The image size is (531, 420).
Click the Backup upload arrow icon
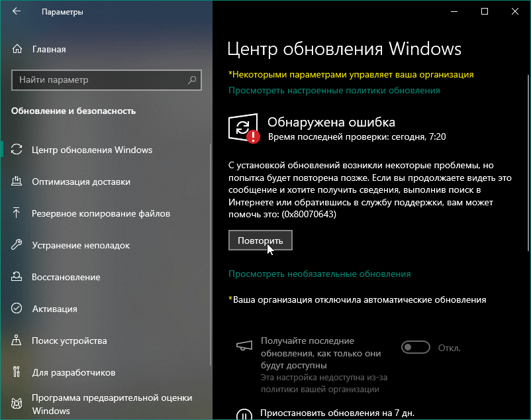pyautogui.click(x=17, y=213)
